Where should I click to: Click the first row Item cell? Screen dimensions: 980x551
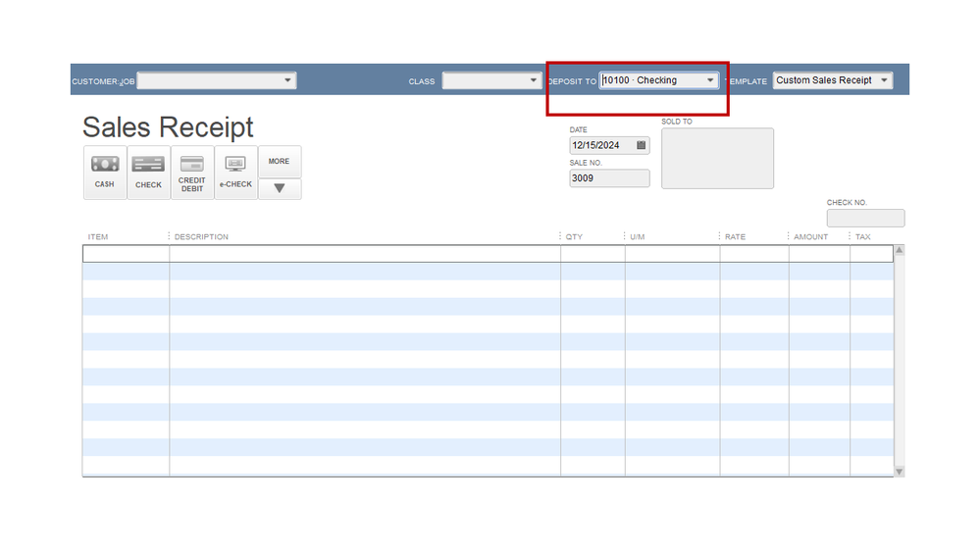[126, 254]
